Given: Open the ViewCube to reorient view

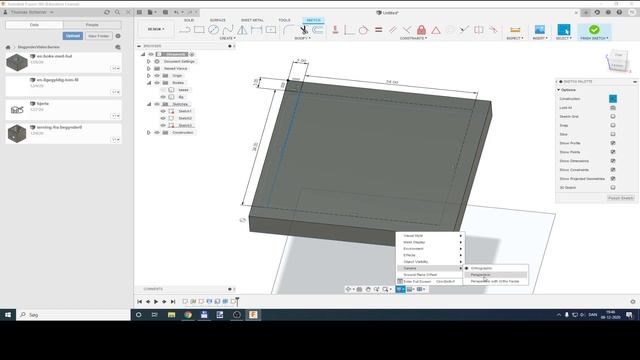Looking at the screenshot, I should coord(617,60).
